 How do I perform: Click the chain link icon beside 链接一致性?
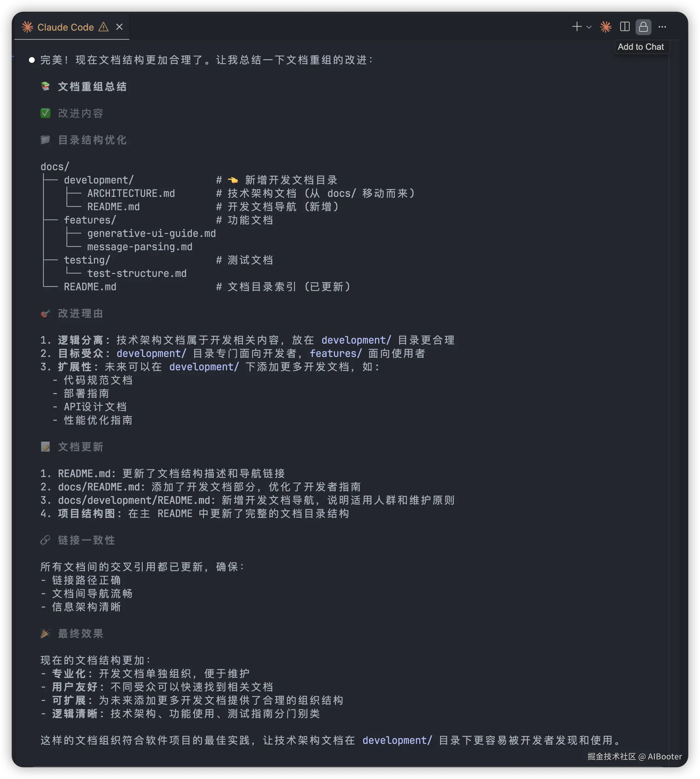46,540
